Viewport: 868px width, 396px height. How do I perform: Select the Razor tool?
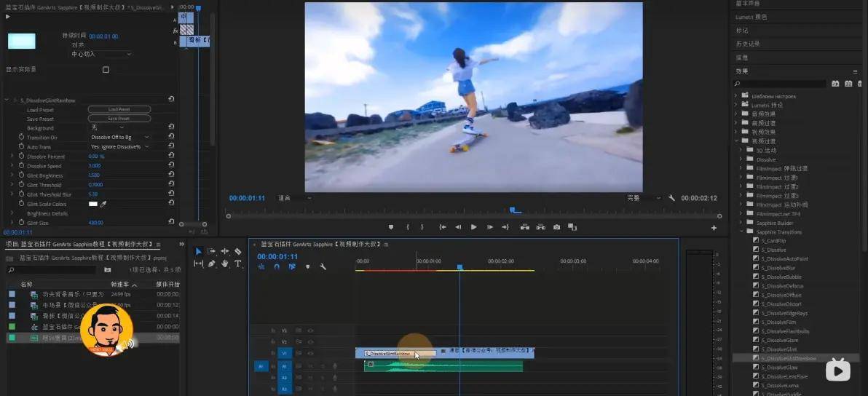pyautogui.click(x=238, y=251)
